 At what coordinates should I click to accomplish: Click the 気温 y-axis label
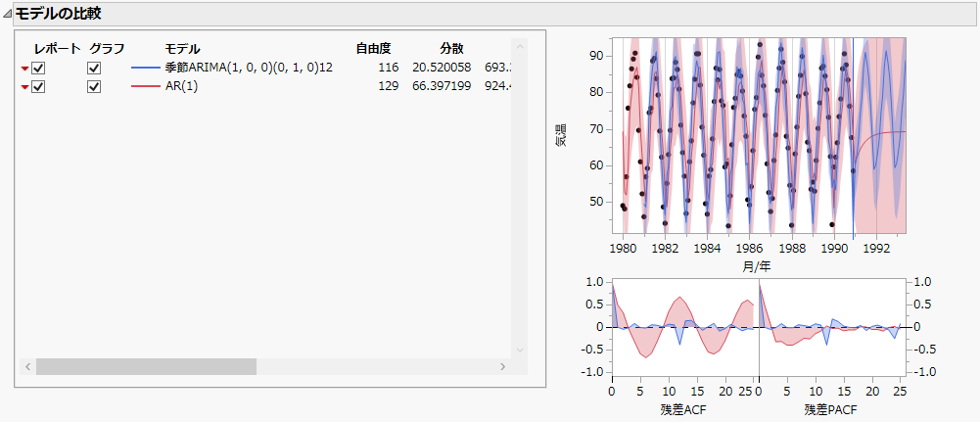(x=561, y=135)
